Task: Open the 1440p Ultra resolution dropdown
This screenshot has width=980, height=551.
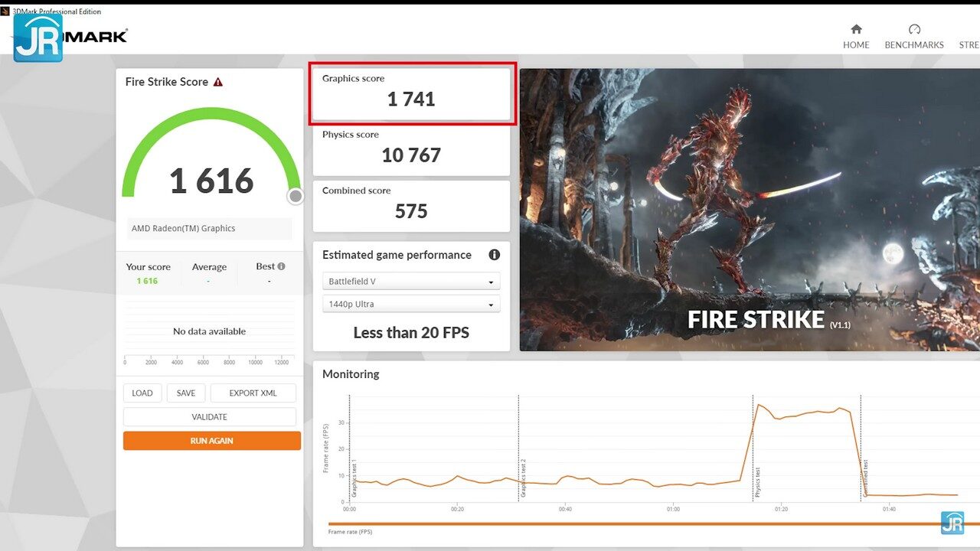Action: [410, 304]
